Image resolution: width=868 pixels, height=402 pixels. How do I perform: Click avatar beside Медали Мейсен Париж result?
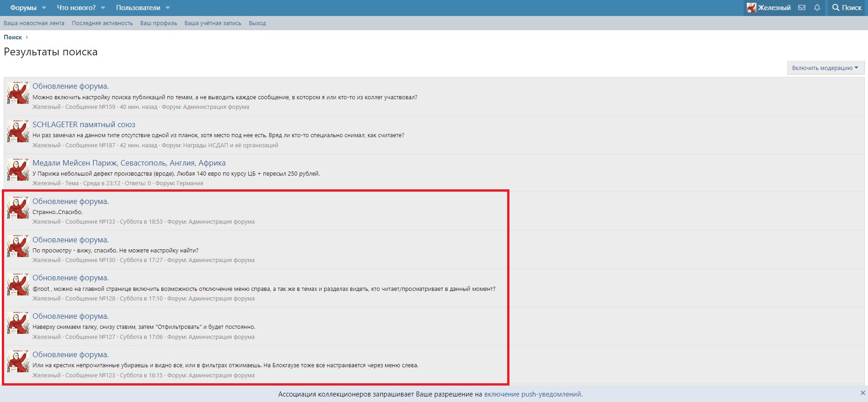[18, 170]
